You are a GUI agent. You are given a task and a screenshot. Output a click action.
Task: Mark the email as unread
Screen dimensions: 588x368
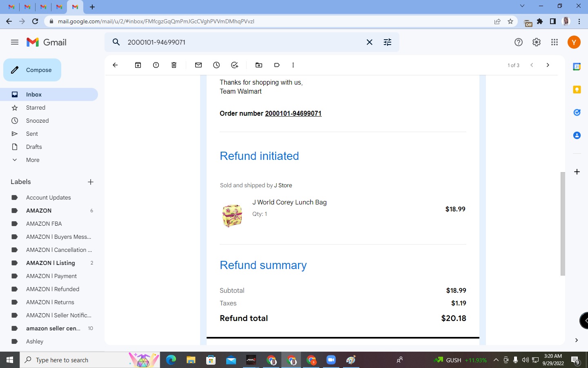click(x=198, y=65)
